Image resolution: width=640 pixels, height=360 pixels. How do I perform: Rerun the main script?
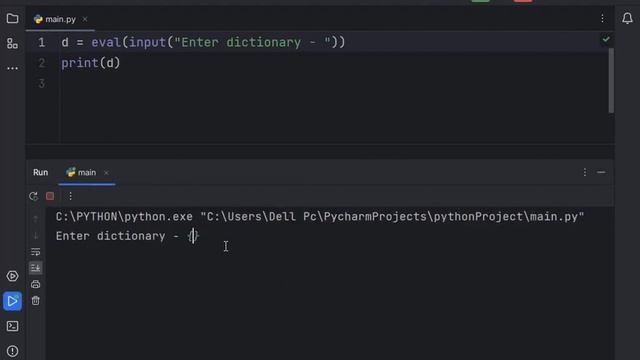pos(33,196)
